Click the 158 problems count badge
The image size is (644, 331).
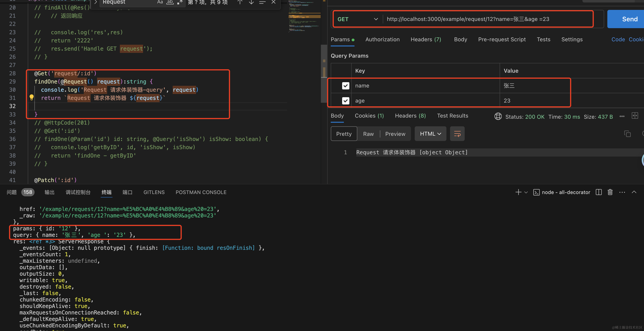tap(28, 192)
